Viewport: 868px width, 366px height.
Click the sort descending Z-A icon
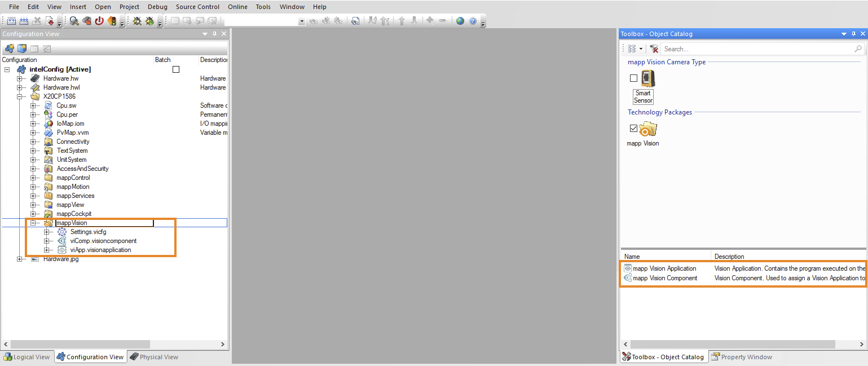point(385,21)
